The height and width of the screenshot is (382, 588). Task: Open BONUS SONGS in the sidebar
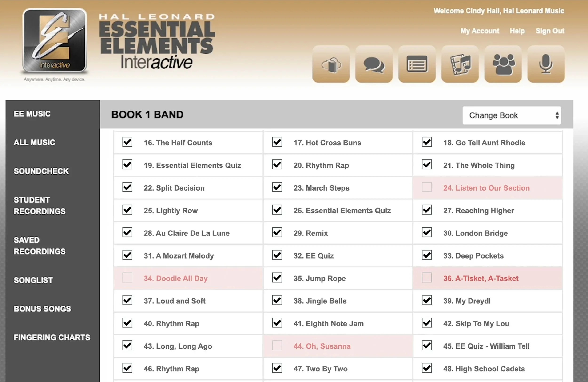(x=42, y=309)
